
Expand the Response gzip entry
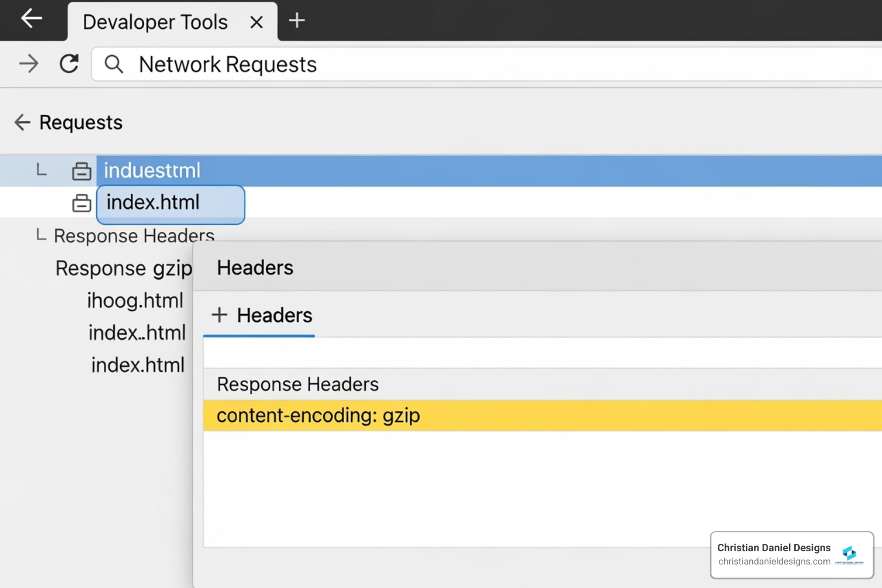coord(123,268)
